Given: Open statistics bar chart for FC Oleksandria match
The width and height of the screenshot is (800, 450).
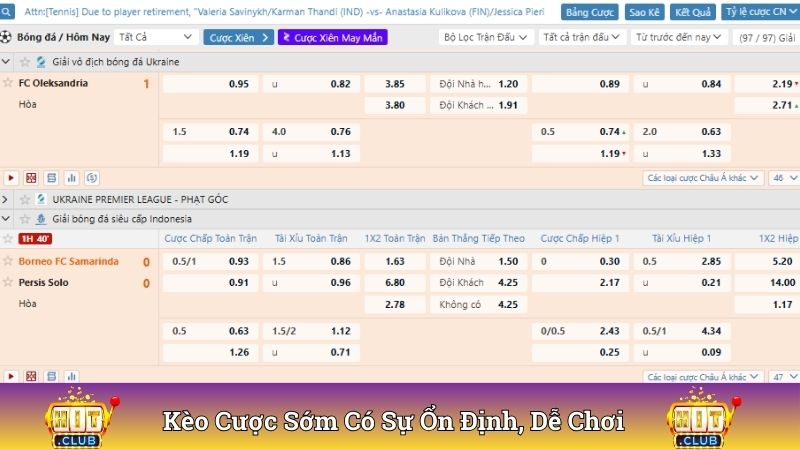Looking at the screenshot, I should (x=71, y=177).
